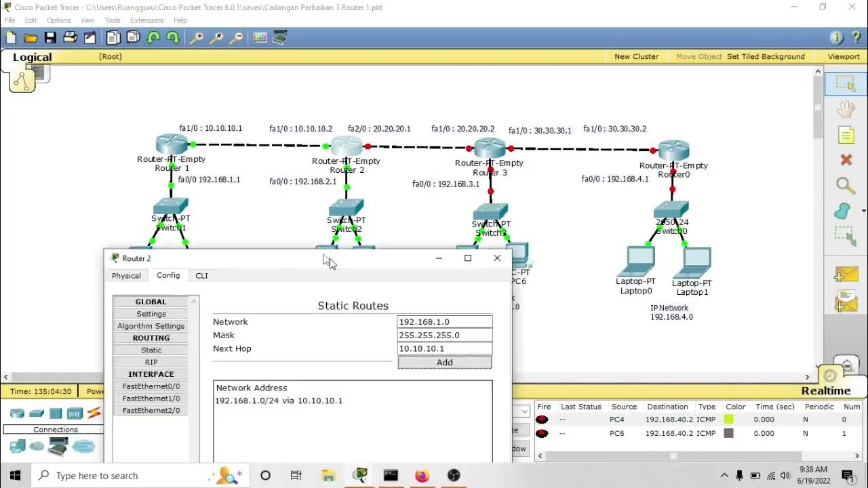Select RIP under ROUTING

(x=151, y=363)
